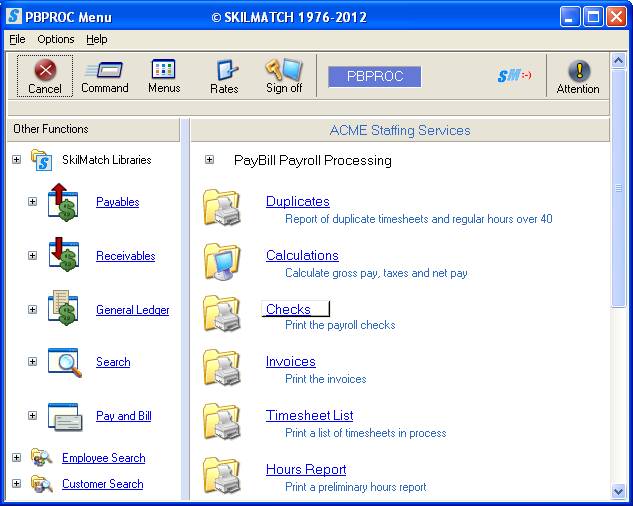Click the Duplicates printer folder icon
633x506 pixels.
[222, 208]
